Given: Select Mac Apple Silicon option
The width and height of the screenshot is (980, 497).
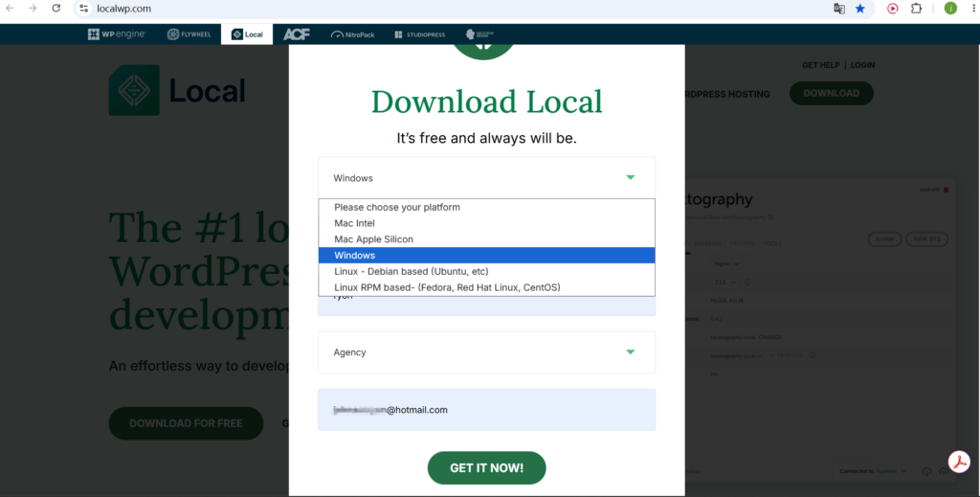Looking at the screenshot, I should tap(487, 239).
